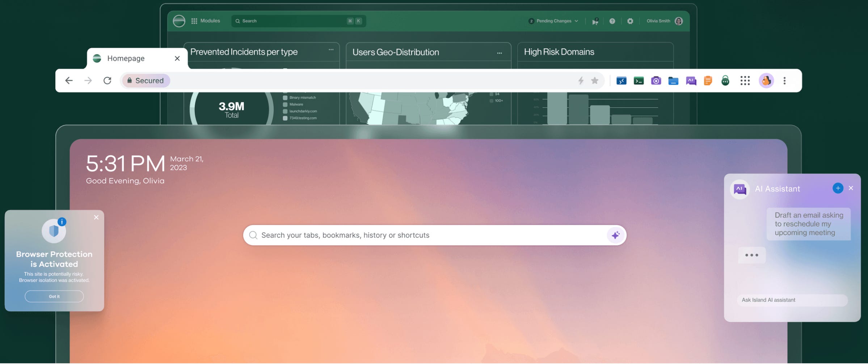Click the Secured badge in the address bar
Image resolution: width=868 pixels, height=364 pixels.
[x=146, y=80]
